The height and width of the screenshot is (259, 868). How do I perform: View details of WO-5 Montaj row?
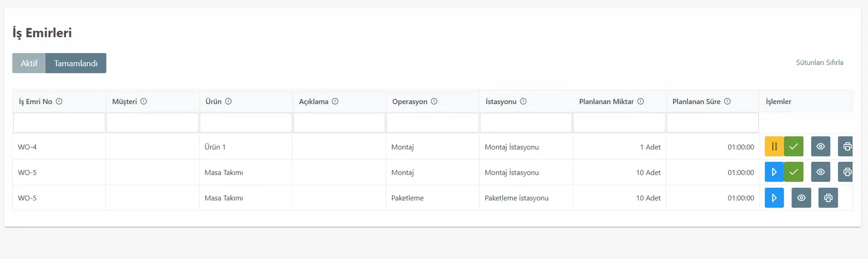tap(821, 172)
